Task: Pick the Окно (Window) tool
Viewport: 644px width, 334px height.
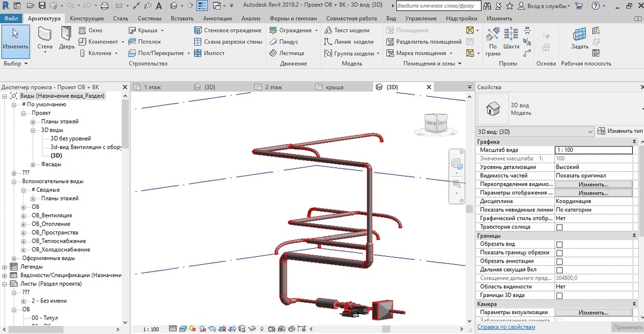Action: pos(91,30)
